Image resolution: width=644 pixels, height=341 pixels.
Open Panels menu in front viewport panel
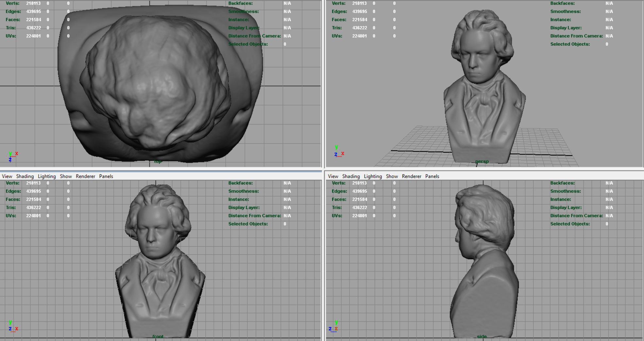click(x=106, y=176)
